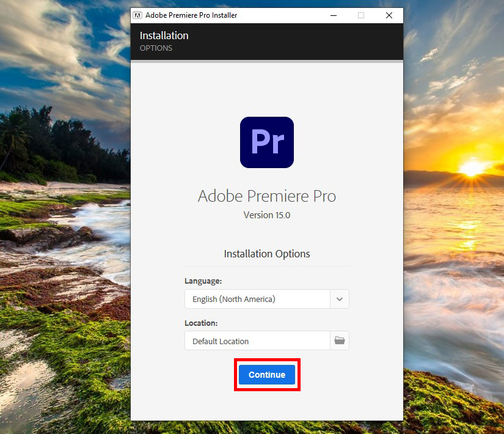Click the Location: label
Image resolution: width=504 pixels, height=434 pixels.
click(201, 323)
